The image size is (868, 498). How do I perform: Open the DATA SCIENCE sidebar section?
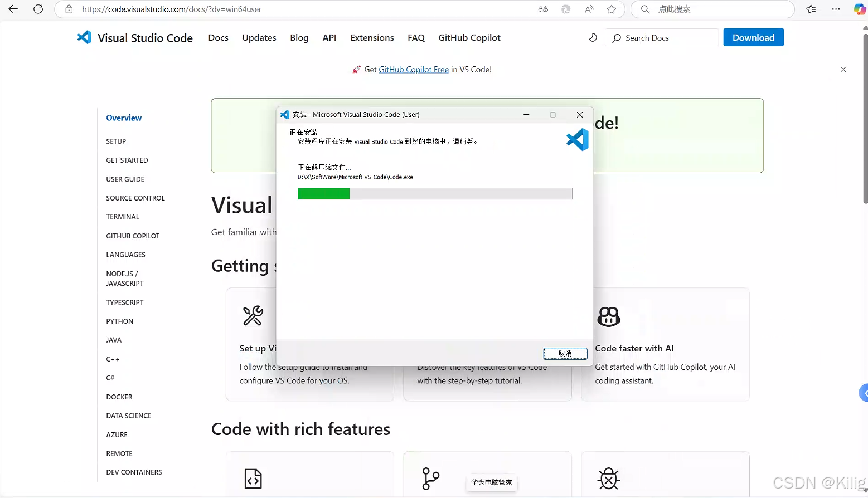129,416
